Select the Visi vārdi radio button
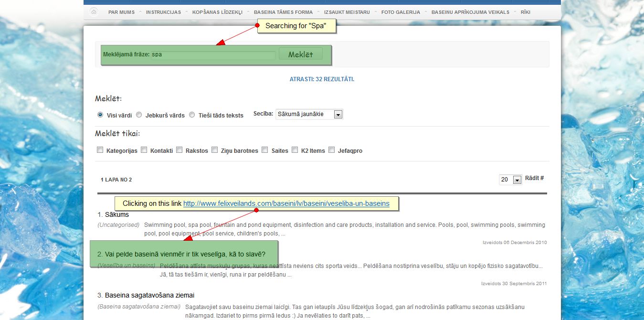The width and height of the screenshot is (644, 320). coord(100,115)
